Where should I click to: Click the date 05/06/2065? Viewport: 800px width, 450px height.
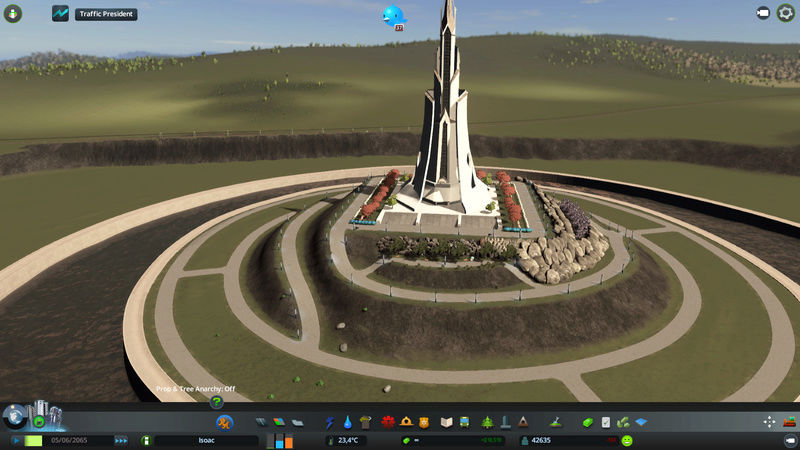point(69,440)
